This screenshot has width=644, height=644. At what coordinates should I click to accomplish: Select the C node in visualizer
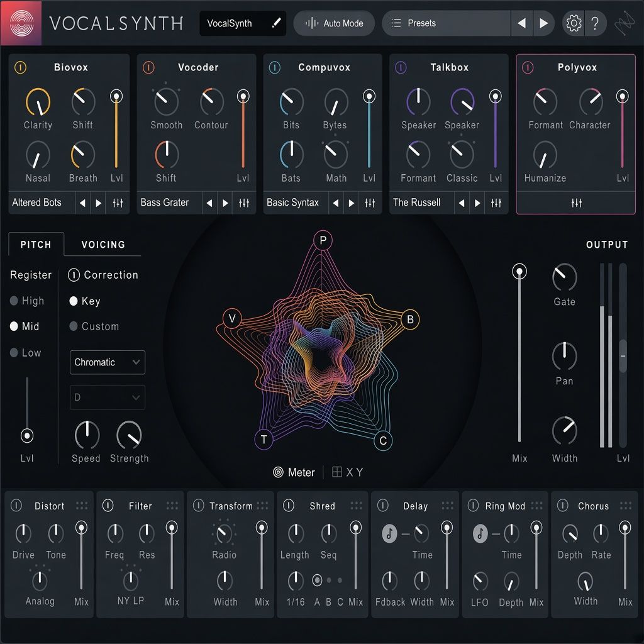tap(383, 441)
